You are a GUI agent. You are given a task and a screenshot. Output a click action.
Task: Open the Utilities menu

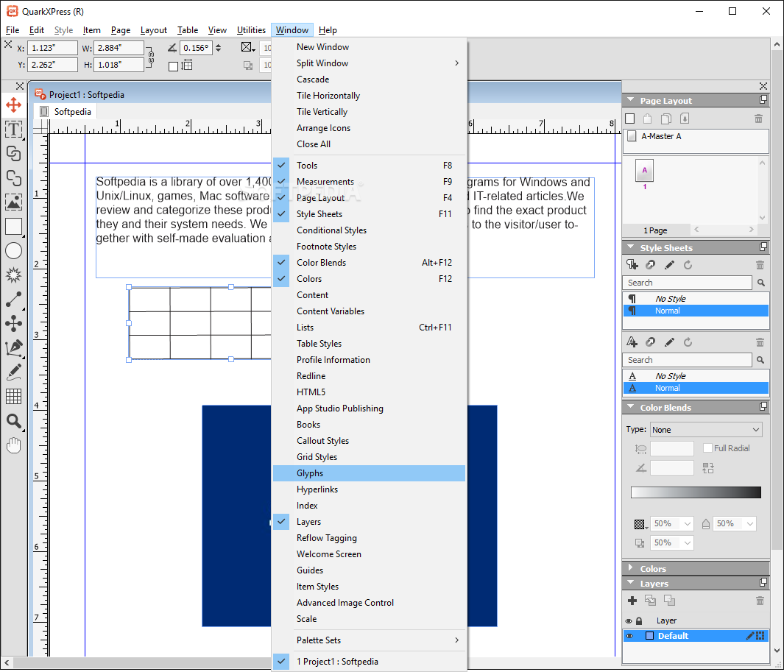click(251, 30)
